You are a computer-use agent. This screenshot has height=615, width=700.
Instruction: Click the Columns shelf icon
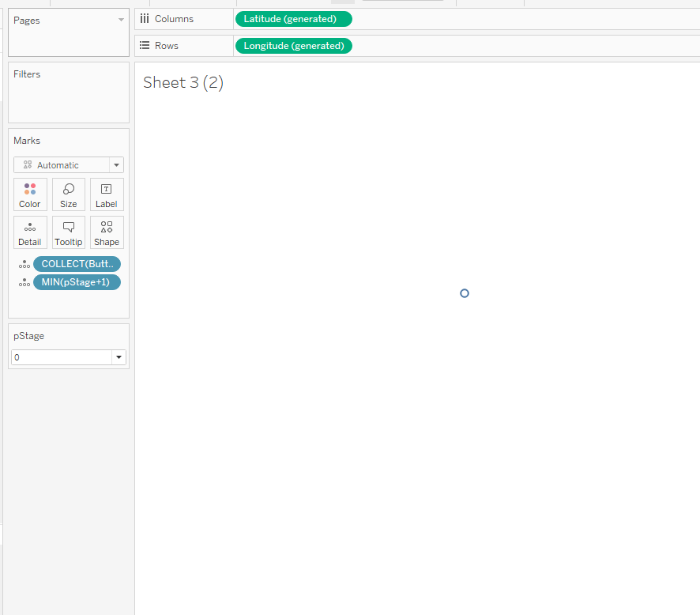145,18
